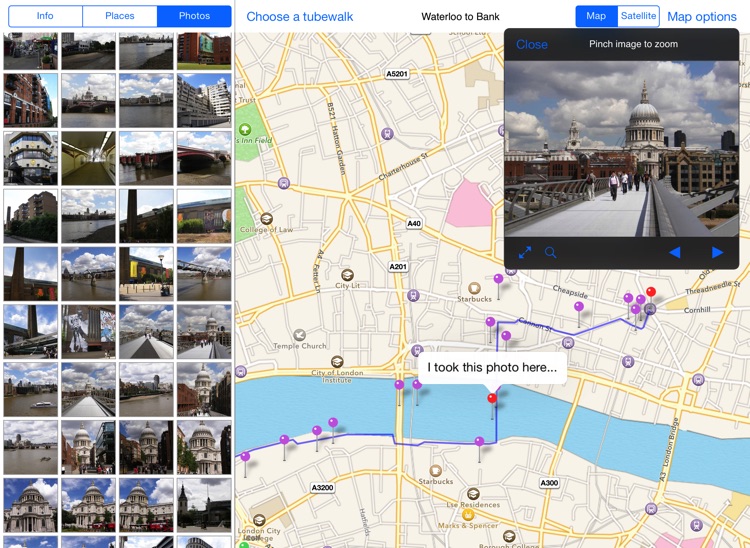Screen dimensions: 750x548
Task: Tap the Waterloo to Bank title
Action: 460,17
